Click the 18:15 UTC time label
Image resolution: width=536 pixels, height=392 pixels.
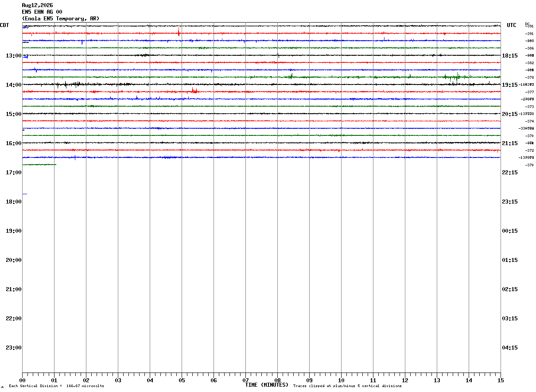pyautogui.click(x=510, y=56)
